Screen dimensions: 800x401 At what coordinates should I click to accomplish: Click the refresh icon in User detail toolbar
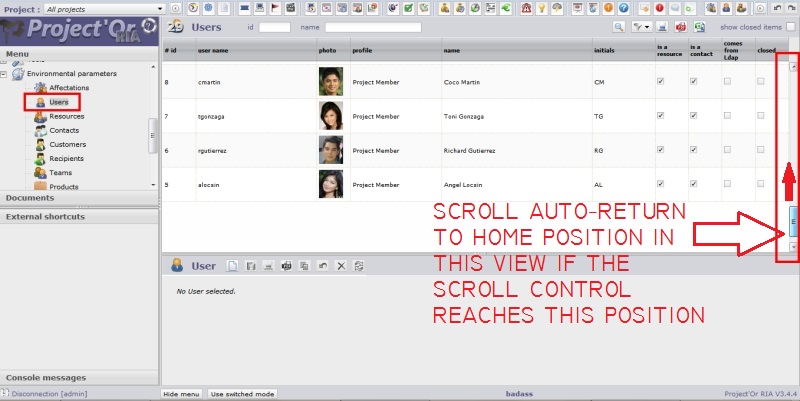coord(358,266)
